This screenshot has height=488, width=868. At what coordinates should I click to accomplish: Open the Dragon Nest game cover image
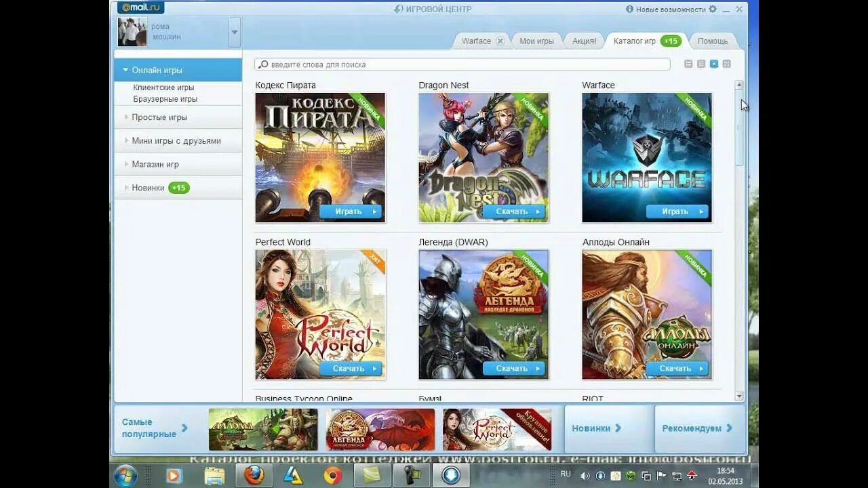pos(484,157)
